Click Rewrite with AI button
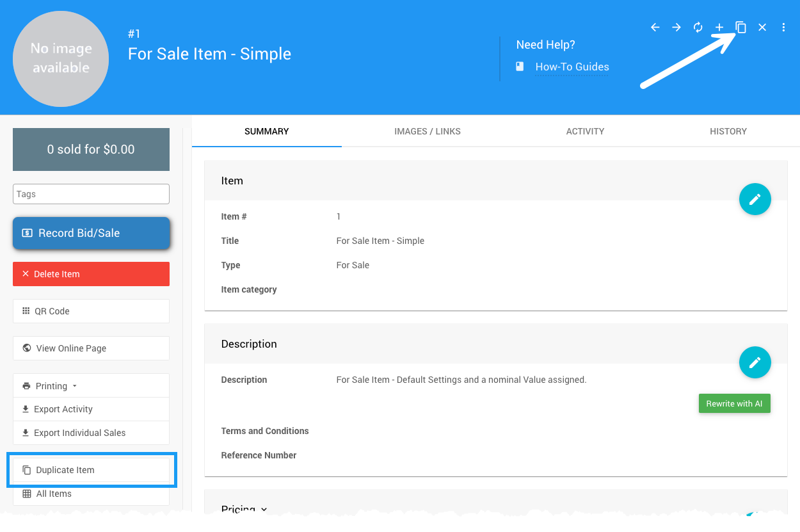Viewport: 800px width, 532px height. coord(734,404)
